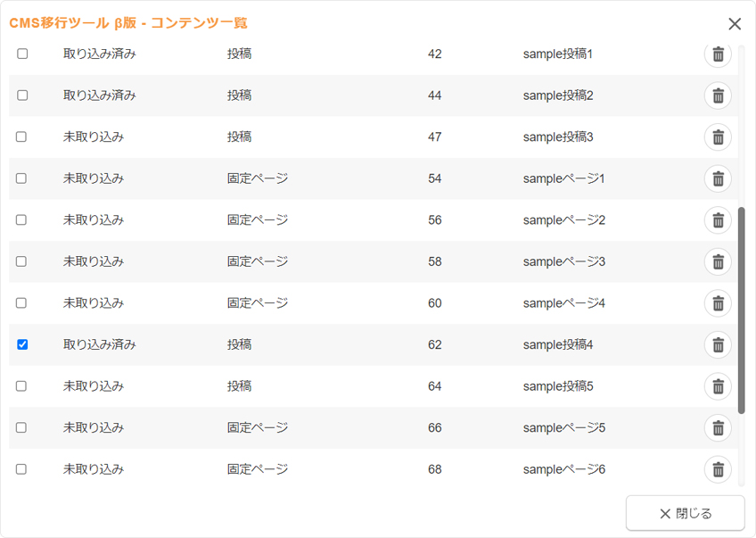Check the box for sample投稿5 row
The height and width of the screenshot is (538, 756).
coord(22,386)
